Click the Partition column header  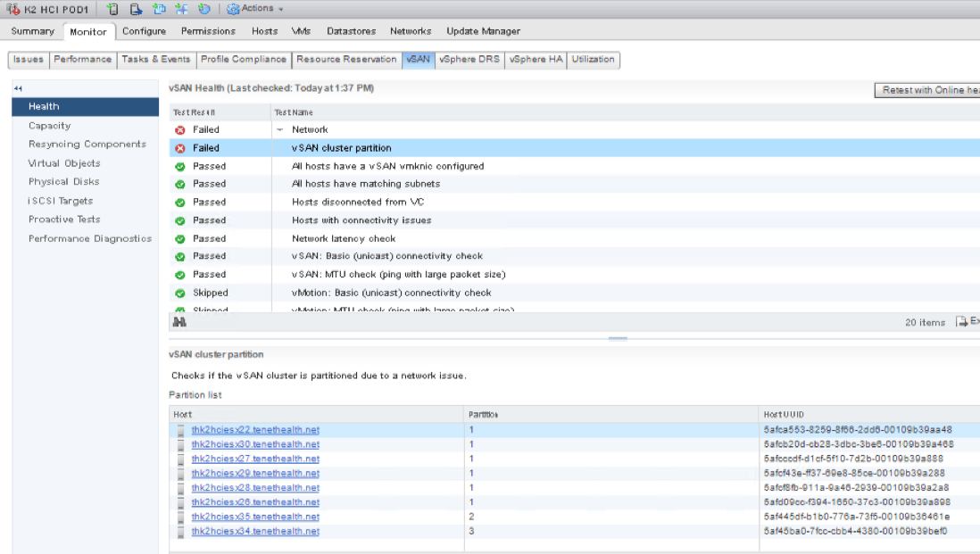click(x=611, y=415)
